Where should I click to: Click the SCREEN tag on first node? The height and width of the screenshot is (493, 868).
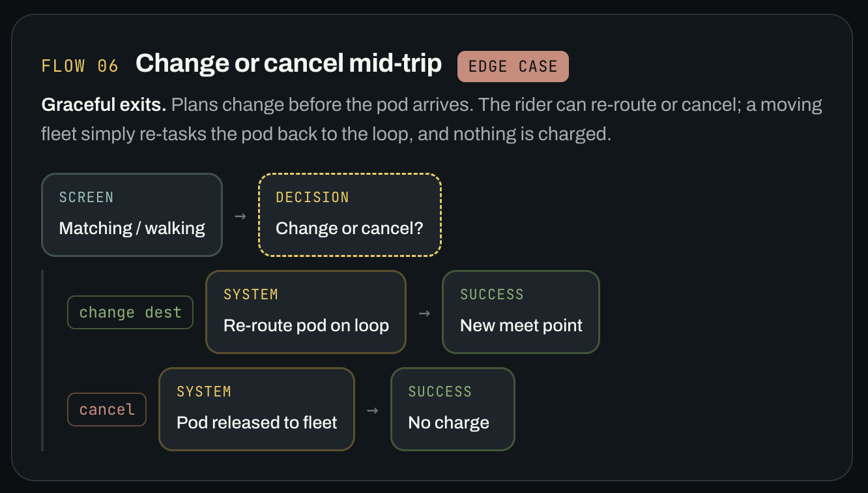[86, 197]
